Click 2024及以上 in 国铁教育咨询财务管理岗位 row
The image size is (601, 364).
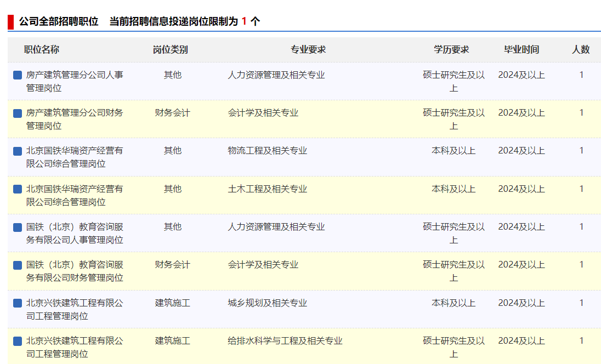pos(521,265)
